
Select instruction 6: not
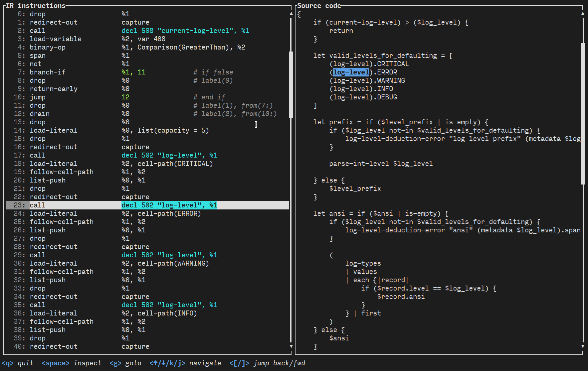click(x=147, y=64)
